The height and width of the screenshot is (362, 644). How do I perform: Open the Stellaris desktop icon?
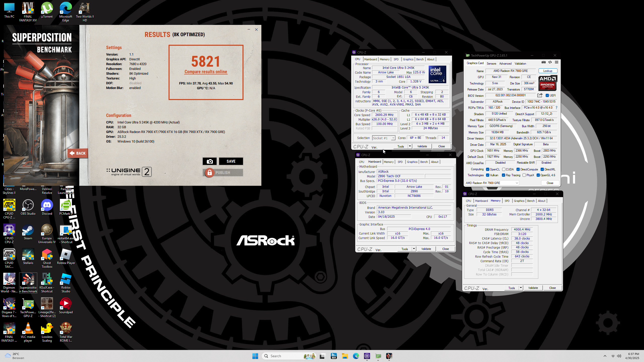(28, 257)
